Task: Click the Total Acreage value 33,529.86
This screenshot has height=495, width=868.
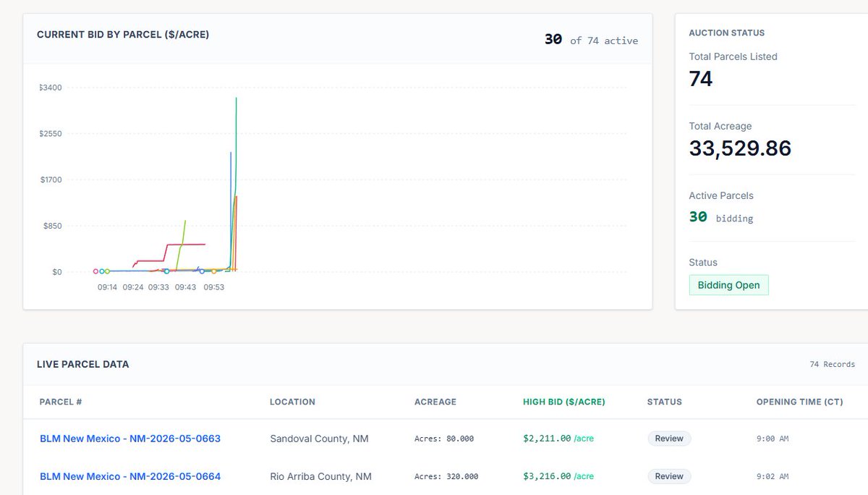Action: point(740,148)
